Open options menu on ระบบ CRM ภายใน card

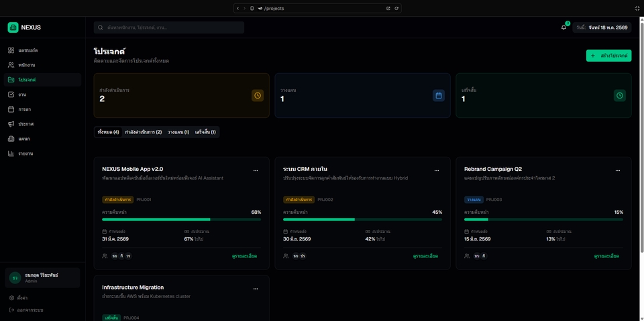[x=437, y=170]
